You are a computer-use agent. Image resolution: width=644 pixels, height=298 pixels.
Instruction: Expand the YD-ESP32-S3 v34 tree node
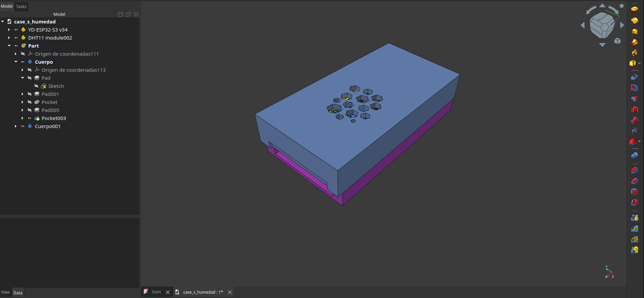(x=9, y=30)
